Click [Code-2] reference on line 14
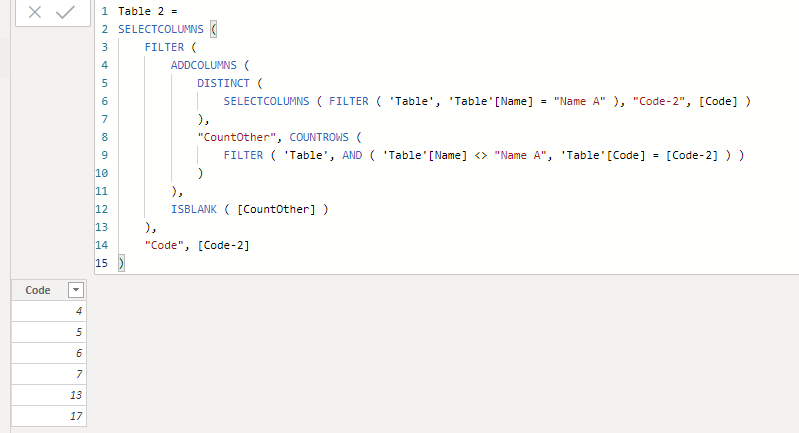Image resolution: width=799 pixels, height=433 pixels. coord(224,246)
